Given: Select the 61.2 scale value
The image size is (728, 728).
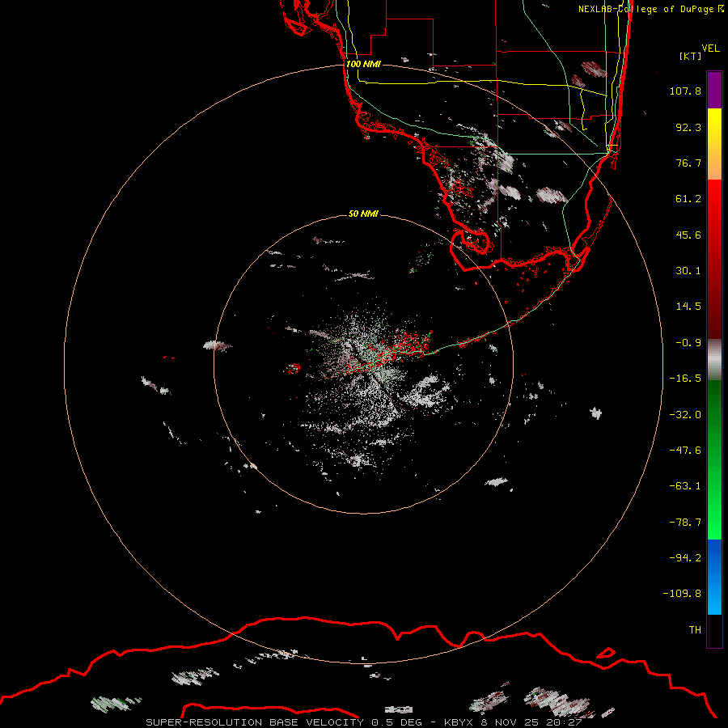Looking at the screenshot, I should [x=688, y=199].
